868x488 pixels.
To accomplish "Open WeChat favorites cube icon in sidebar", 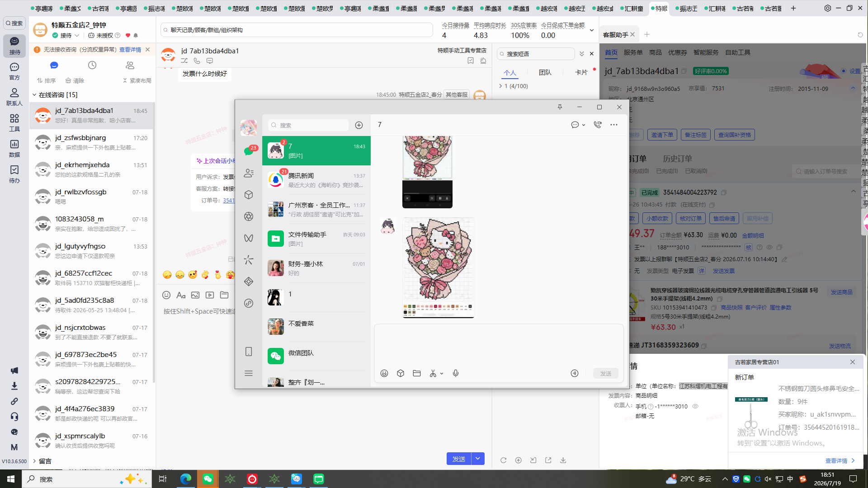I will (249, 195).
